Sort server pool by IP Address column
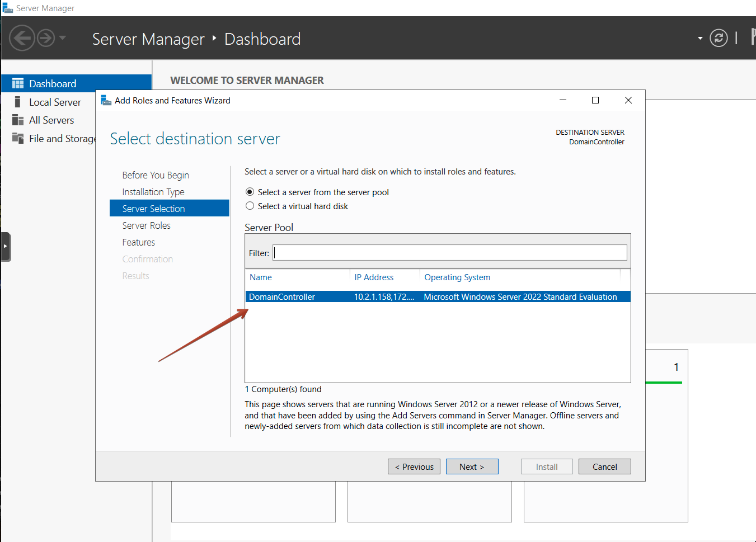Viewport: 756px width, 542px height. (x=374, y=277)
